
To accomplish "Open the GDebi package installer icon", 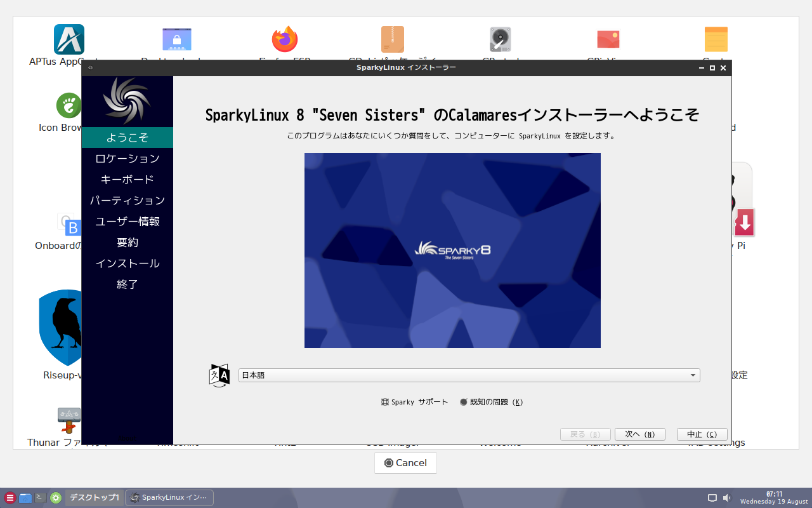I will (393, 39).
